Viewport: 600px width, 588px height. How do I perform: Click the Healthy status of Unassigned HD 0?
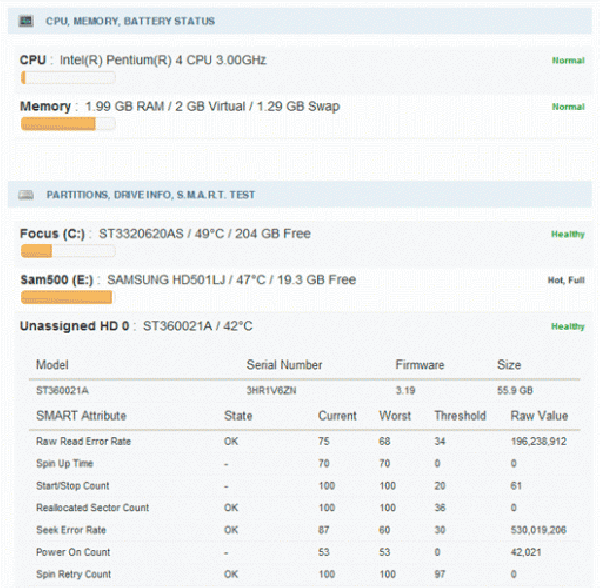coord(568,327)
